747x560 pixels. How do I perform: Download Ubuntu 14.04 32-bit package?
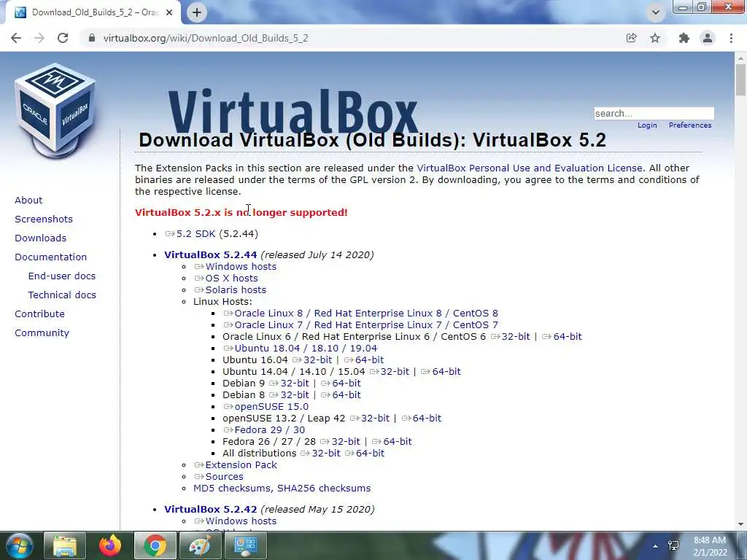(x=390, y=371)
